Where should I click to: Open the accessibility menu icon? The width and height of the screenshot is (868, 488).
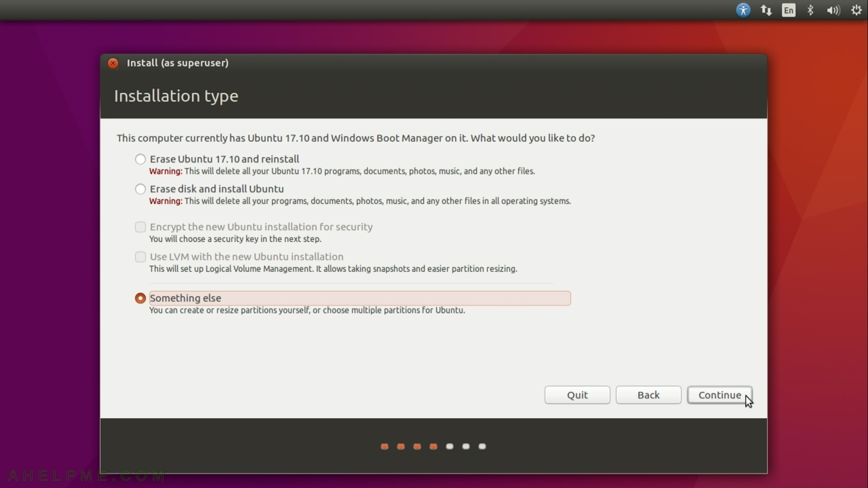tap(743, 10)
